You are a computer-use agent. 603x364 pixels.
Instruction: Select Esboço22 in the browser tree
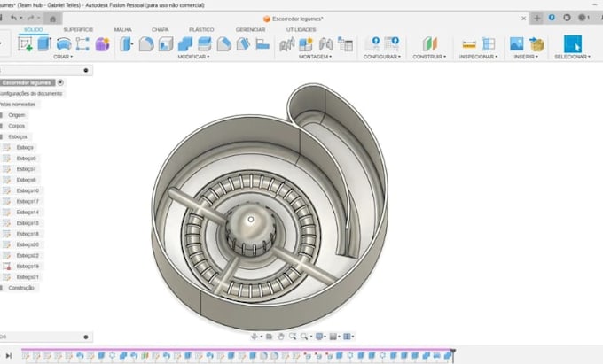[x=27, y=255]
